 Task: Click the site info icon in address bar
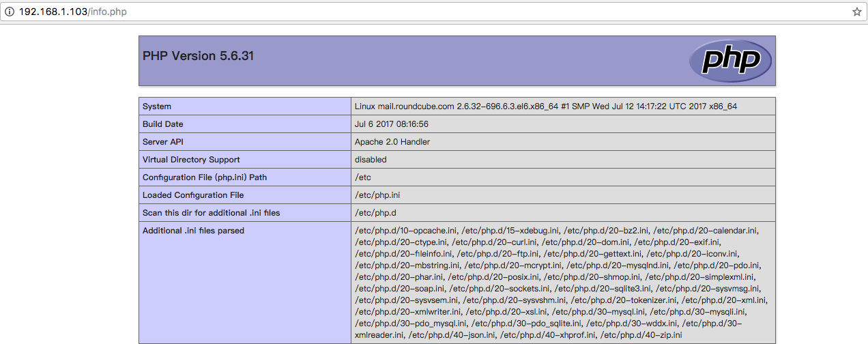(10, 12)
